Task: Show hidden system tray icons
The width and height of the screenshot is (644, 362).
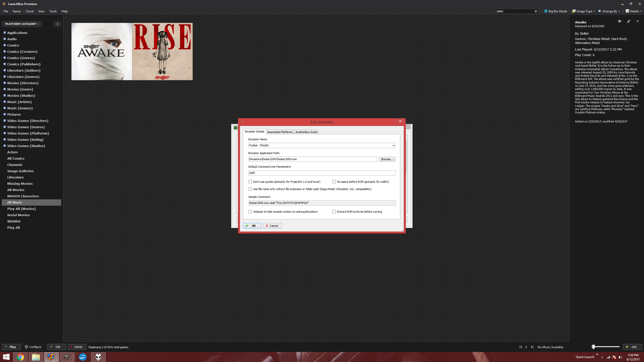Action: [x=602, y=357]
